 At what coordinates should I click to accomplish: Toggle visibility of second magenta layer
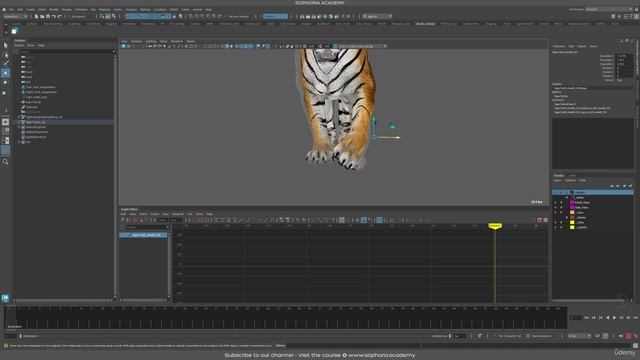555,207
